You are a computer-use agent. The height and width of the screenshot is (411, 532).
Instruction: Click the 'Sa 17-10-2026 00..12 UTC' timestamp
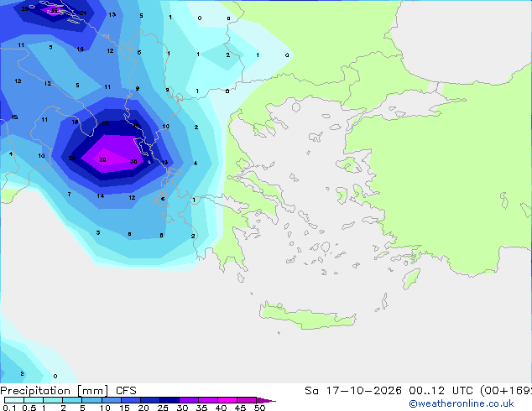coord(389,391)
